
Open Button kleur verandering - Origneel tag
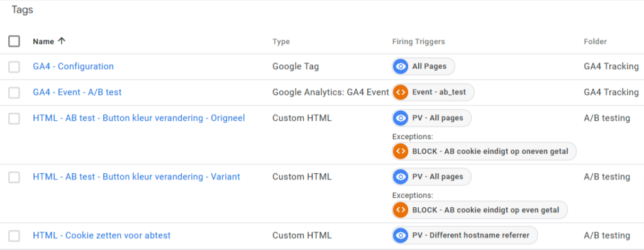coord(139,118)
